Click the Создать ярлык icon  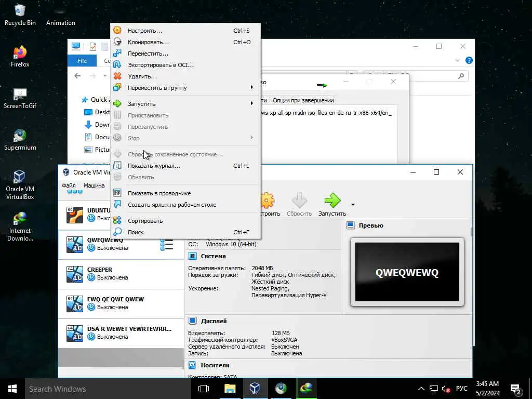117,204
